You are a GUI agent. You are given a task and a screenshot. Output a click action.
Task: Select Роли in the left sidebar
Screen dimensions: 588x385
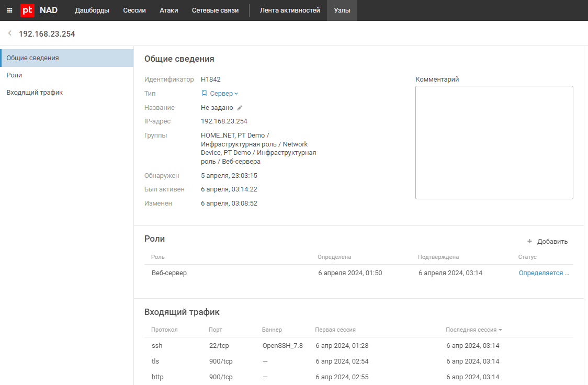[14, 75]
